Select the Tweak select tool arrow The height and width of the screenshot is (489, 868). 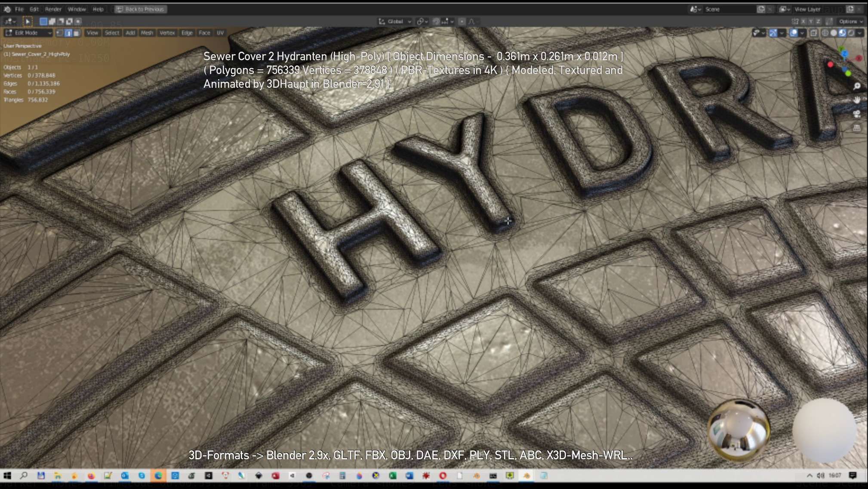click(28, 21)
